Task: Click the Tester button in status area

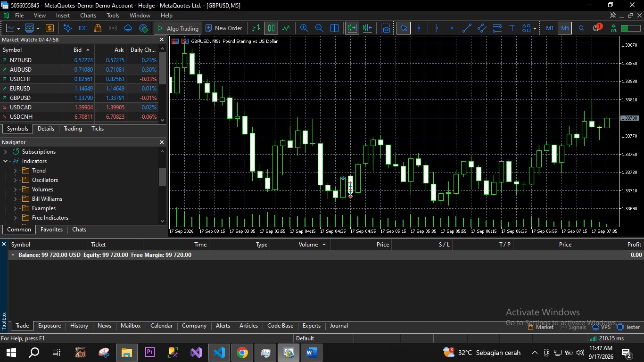Action: [628, 327]
